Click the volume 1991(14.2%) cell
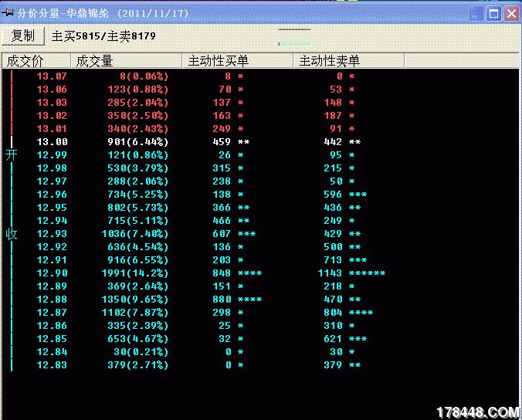 click(135, 273)
